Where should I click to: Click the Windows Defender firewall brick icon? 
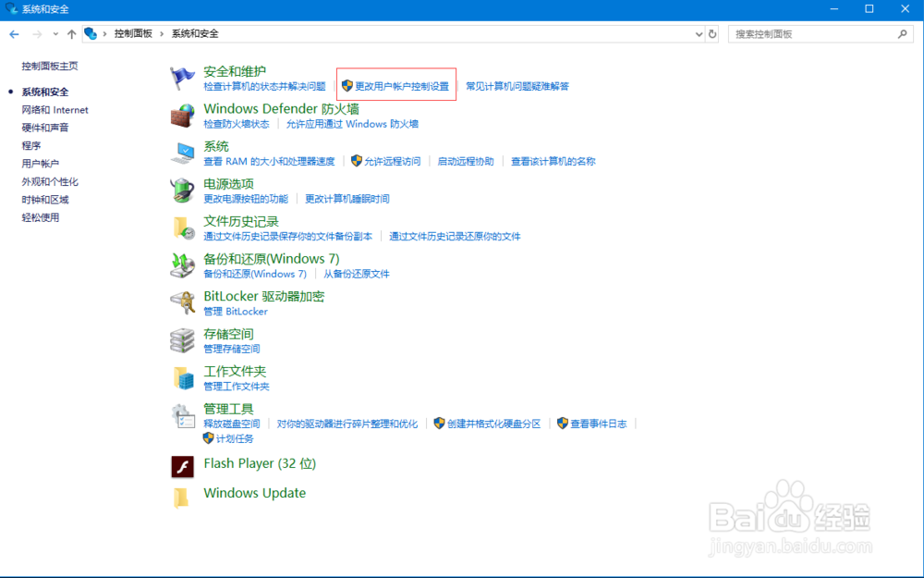pos(182,116)
